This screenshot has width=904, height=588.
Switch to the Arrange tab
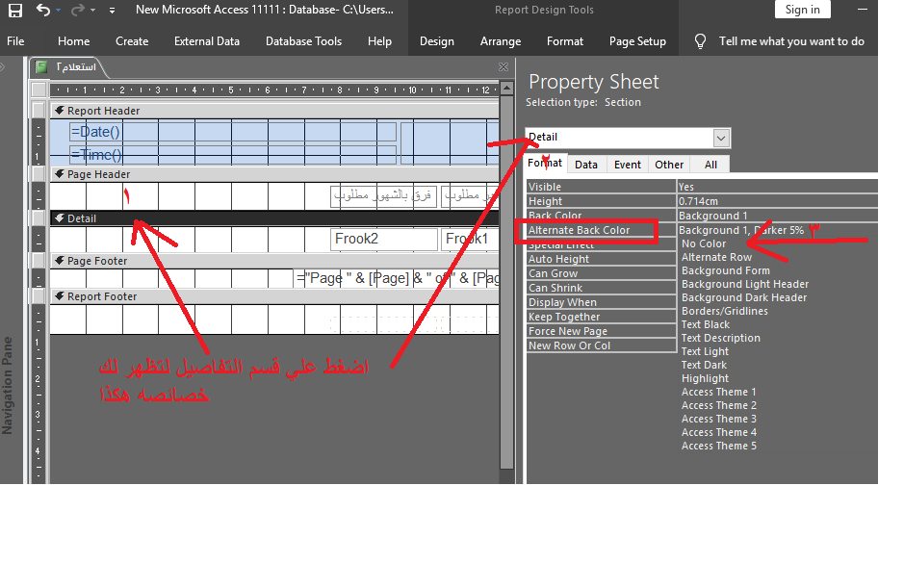[x=501, y=41]
